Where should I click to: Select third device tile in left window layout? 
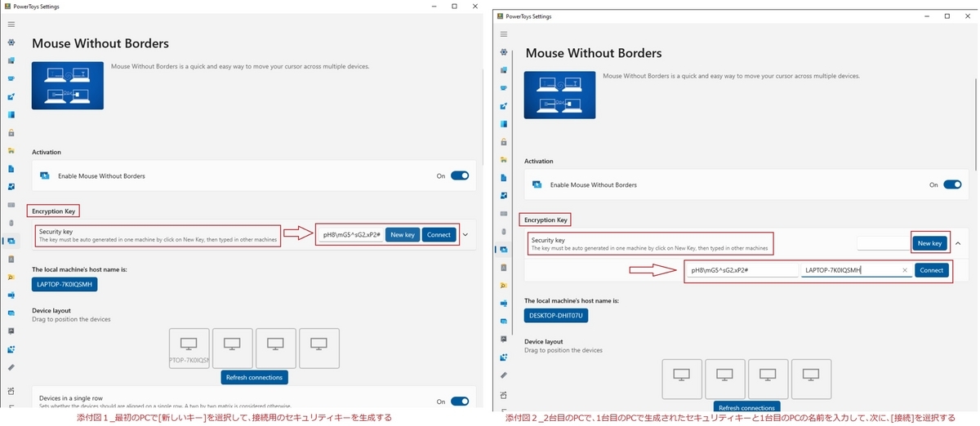pyautogui.click(x=276, y=348)
